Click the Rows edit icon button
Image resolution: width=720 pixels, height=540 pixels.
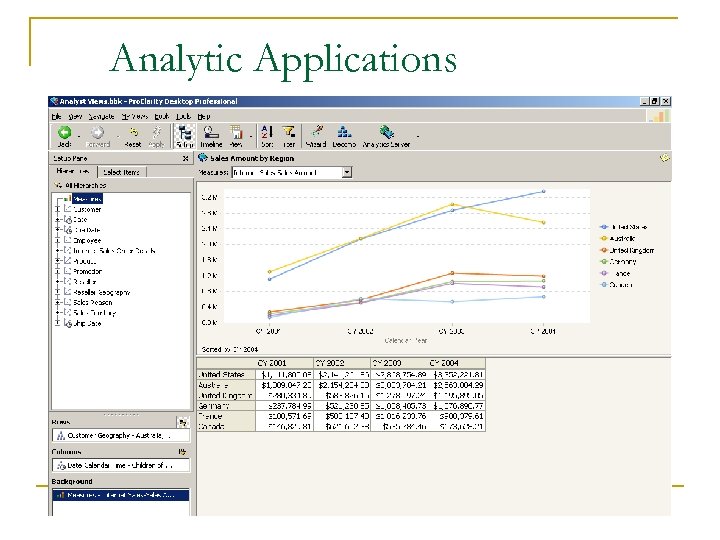pyautogui.click(x=183, y=422)
